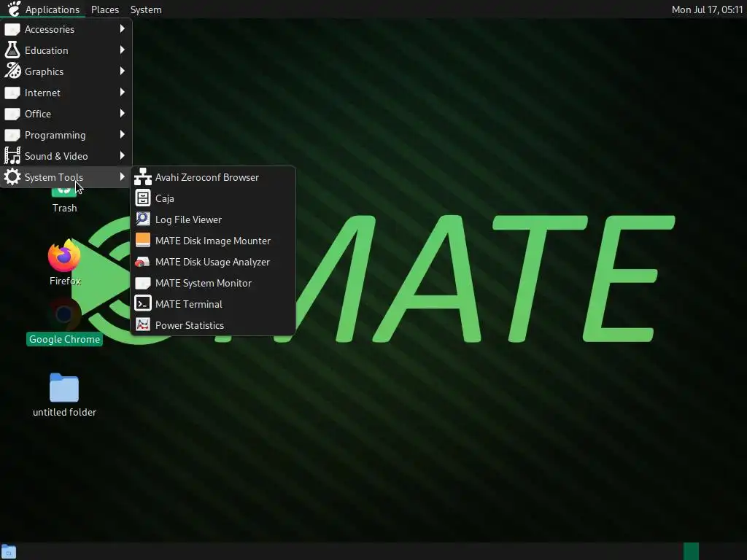Launch the Caja file manager
The height and width of the screenshot is (560, 747).
pos(213,198)
